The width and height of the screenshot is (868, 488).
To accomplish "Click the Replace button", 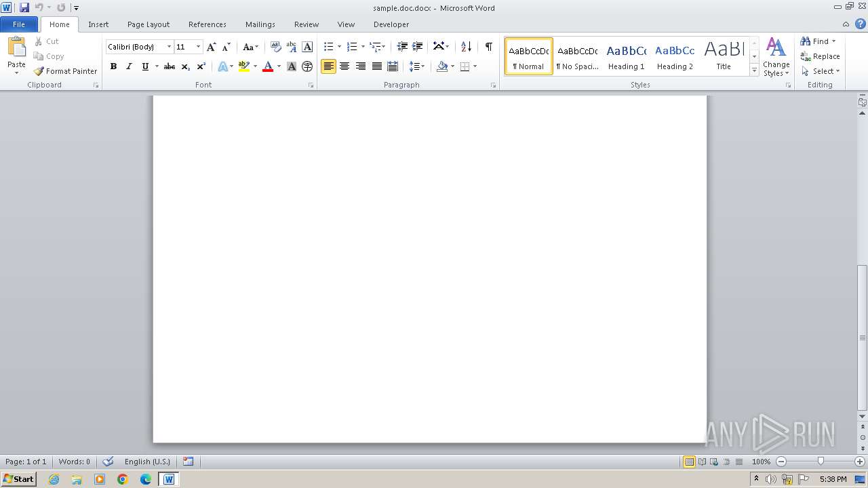I will point(821,56).
